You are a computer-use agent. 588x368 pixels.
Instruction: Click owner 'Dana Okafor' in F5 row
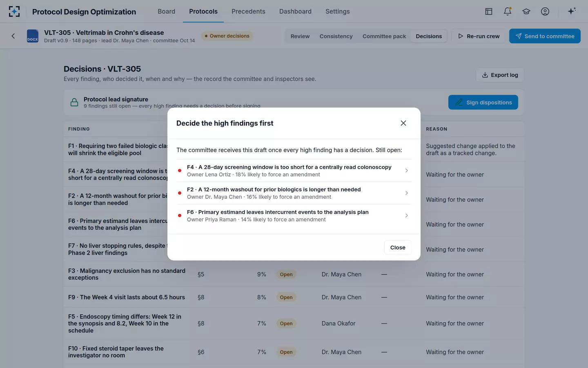coord(339,323)
